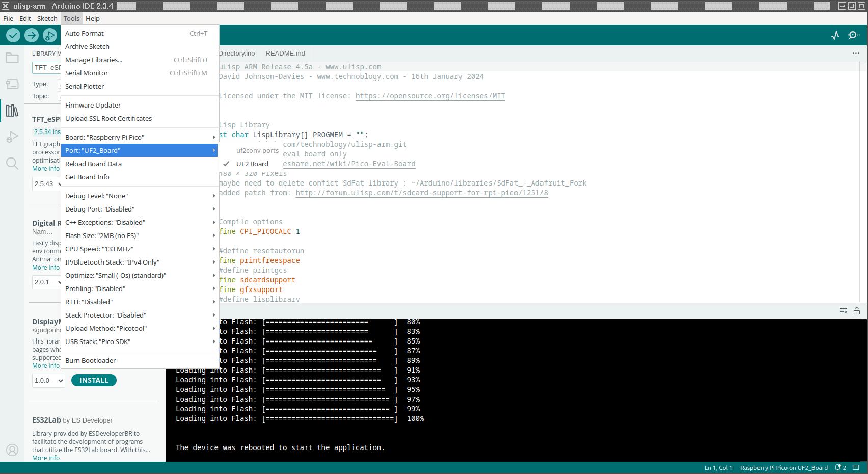Open the Search sidebar icon

[x=12, y=164]
